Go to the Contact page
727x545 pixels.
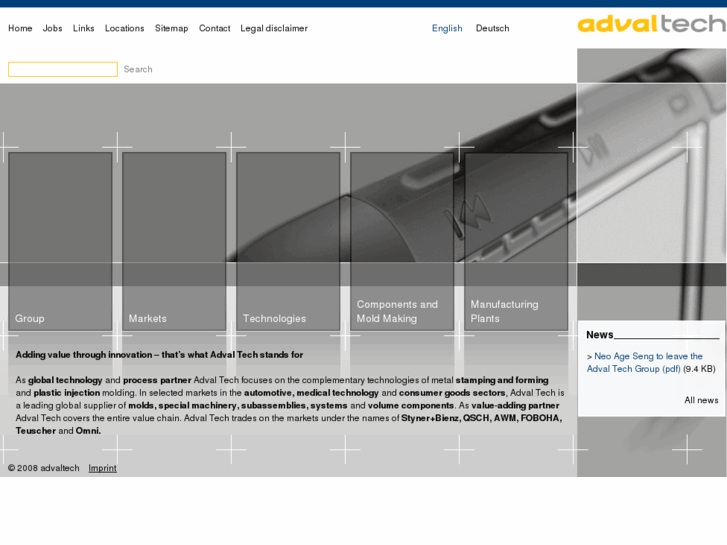[x=215, y=28]
